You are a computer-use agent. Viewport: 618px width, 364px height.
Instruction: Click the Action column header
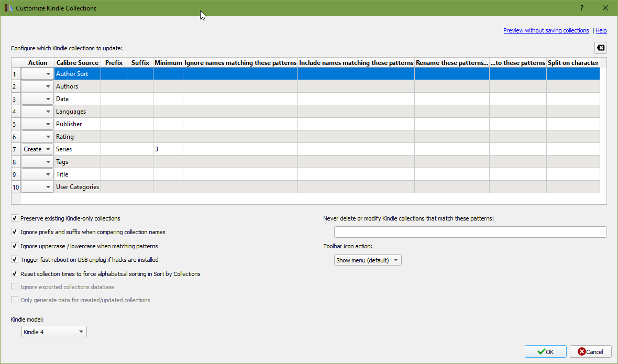[x=37, y=63]
